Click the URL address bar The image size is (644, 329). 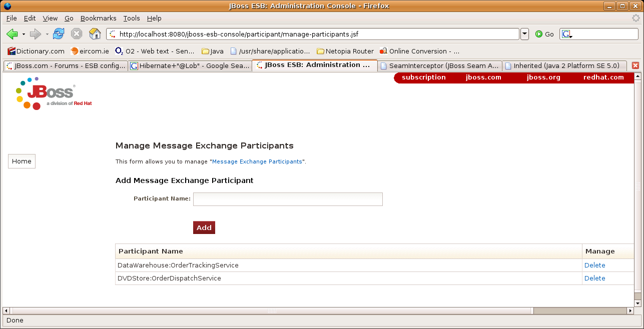coord(313,34)
